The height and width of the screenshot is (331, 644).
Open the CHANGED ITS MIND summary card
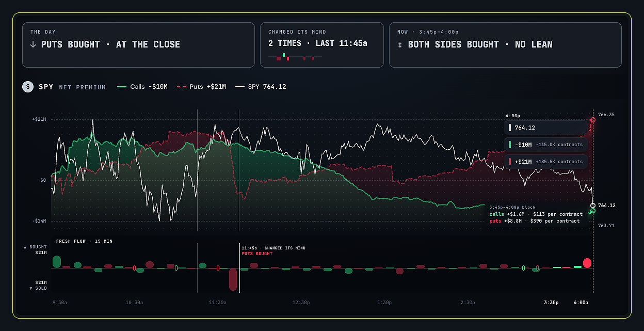[322, 45]
